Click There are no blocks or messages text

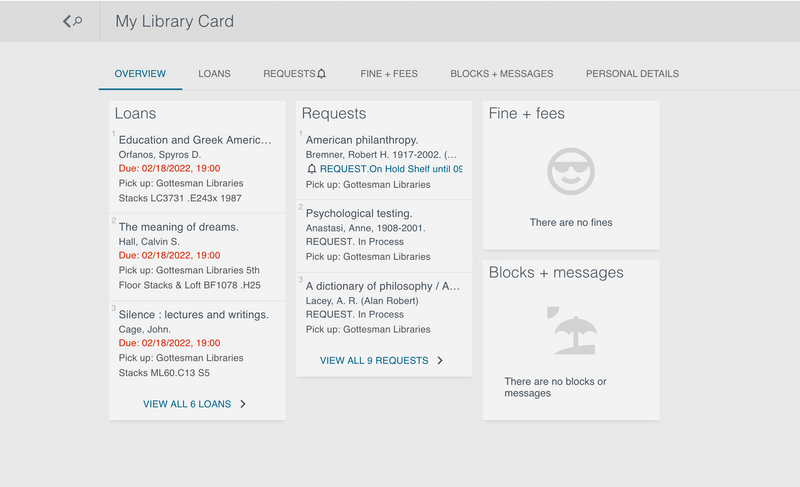click(555, 387)
